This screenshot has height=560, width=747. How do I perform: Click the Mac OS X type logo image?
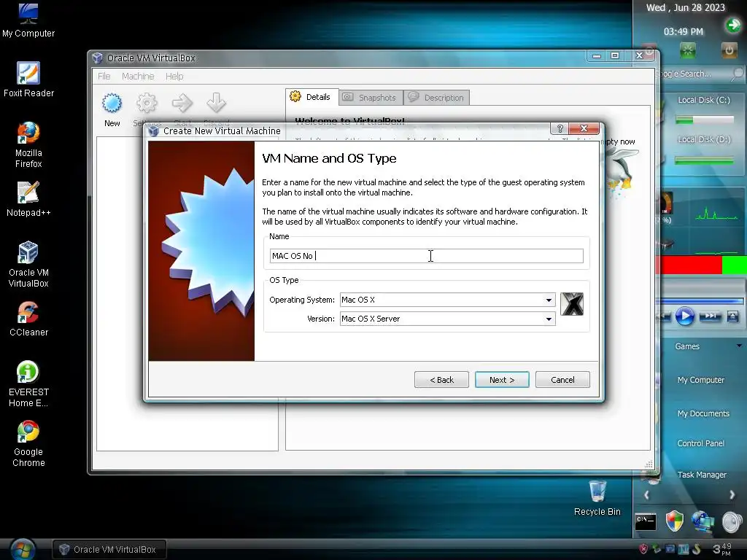(x=572, y=304)
